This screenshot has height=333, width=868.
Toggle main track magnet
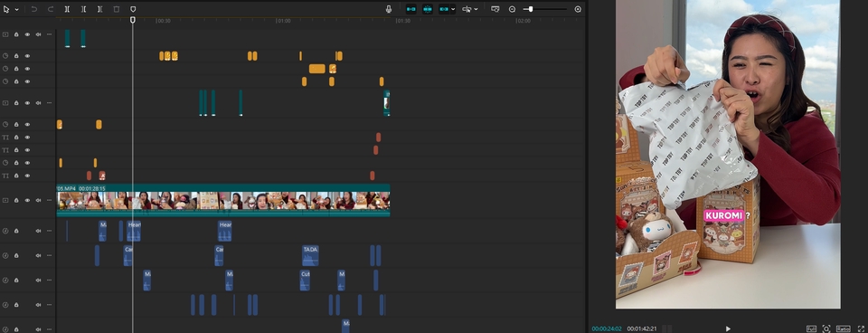pos(410,9)
